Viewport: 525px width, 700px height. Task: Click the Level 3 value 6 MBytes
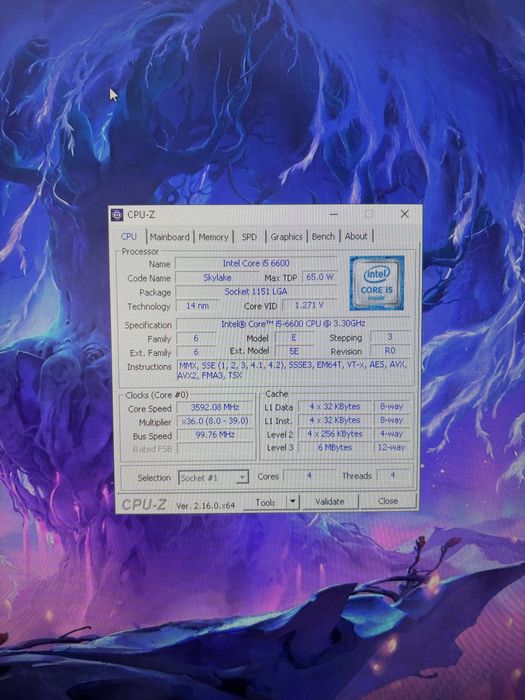click(x=335, y=447)
